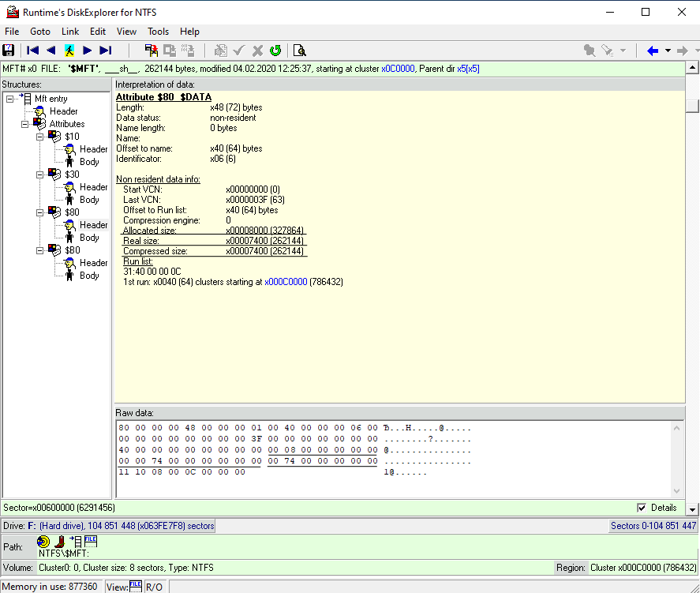The width and height of the screenshot is (700, 593).
Task: Select Body under the $B0 attribute
Action: [89, 276]
